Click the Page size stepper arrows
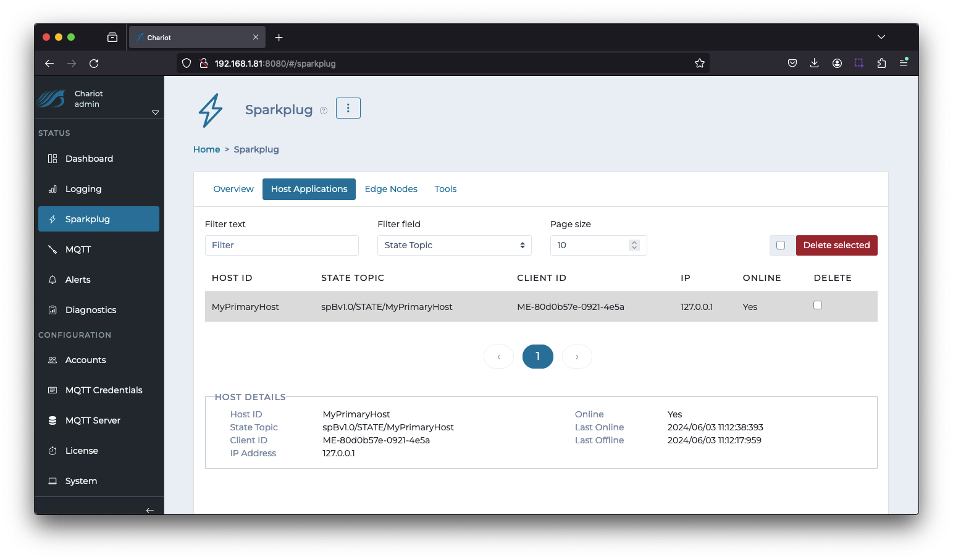The width and height of the screenshot is (953, 560). (x=634, y=245)
